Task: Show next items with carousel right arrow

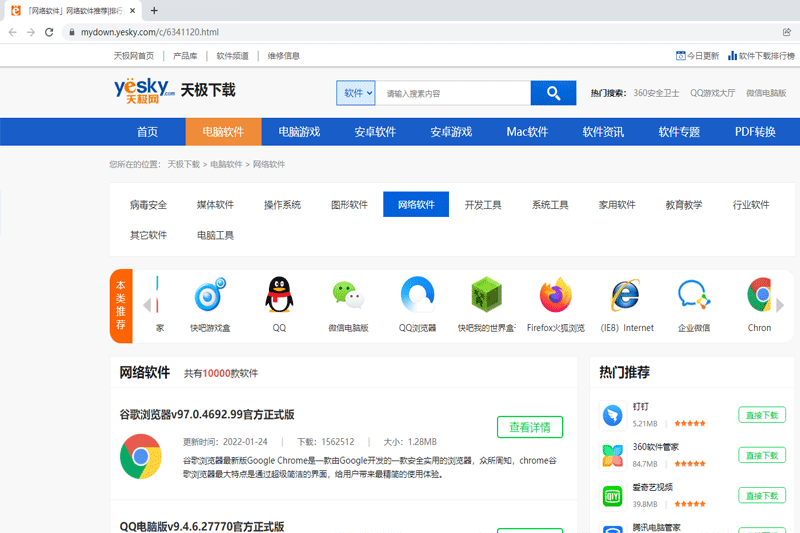Action: (x=780, y=305)
